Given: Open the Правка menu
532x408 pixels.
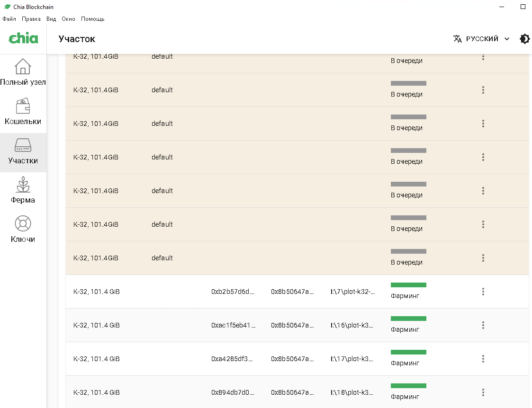Looking at the screenshot, I should pos(31,19).
